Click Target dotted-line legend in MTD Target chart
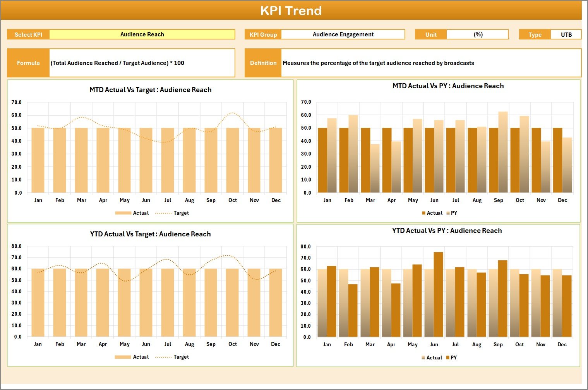This screenshot has width=588, height=390. 163,213
